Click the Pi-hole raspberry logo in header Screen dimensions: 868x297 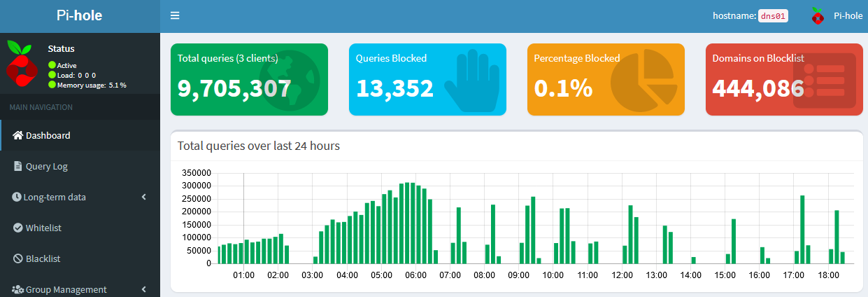pyautogui.click(x=818, y=15)
